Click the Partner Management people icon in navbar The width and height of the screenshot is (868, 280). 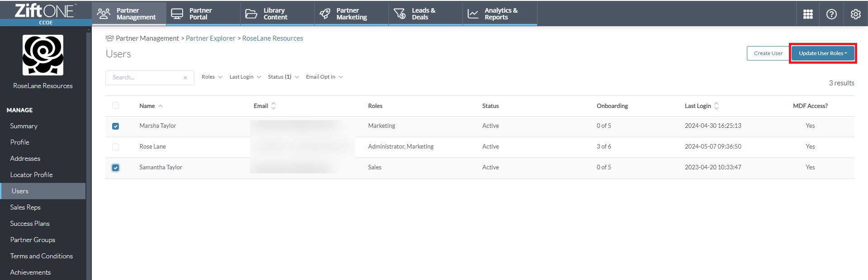104,14
